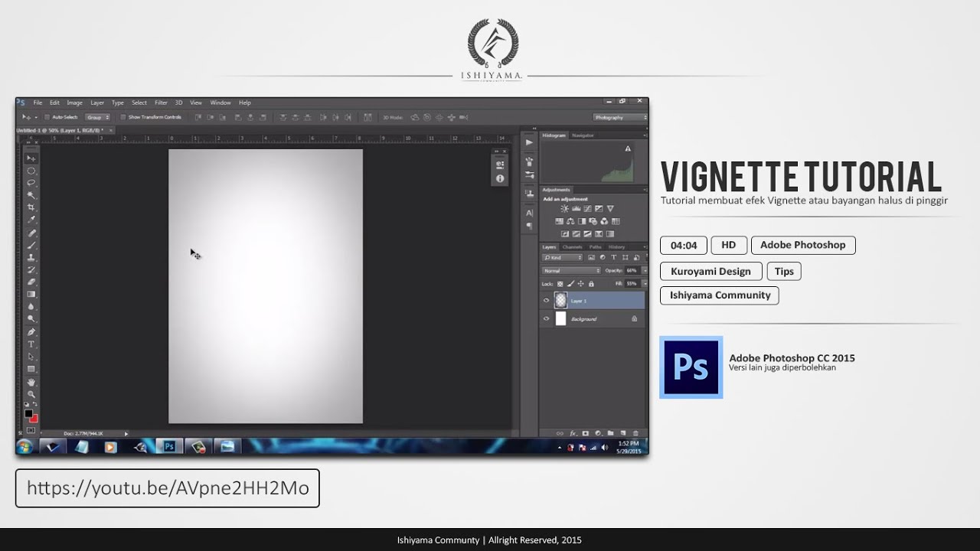Select the Crop tool
Image resolution: width=980 pixels, height=551 pixels.
click(31, 207)
